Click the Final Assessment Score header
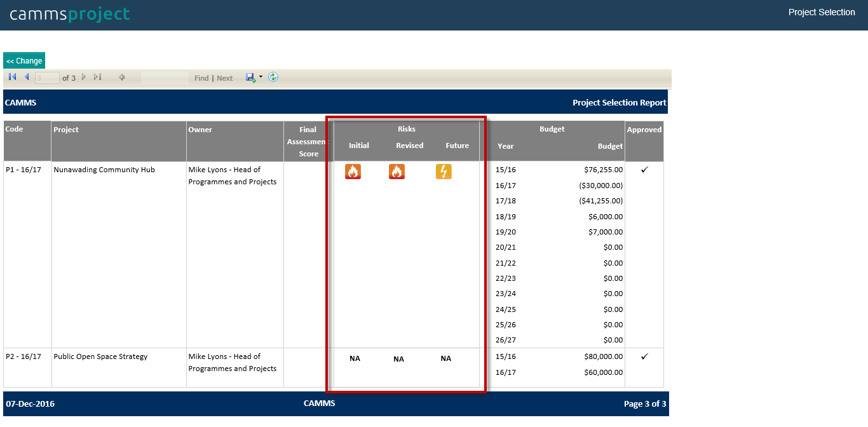 pyautogui.click(x=308, y=142)
